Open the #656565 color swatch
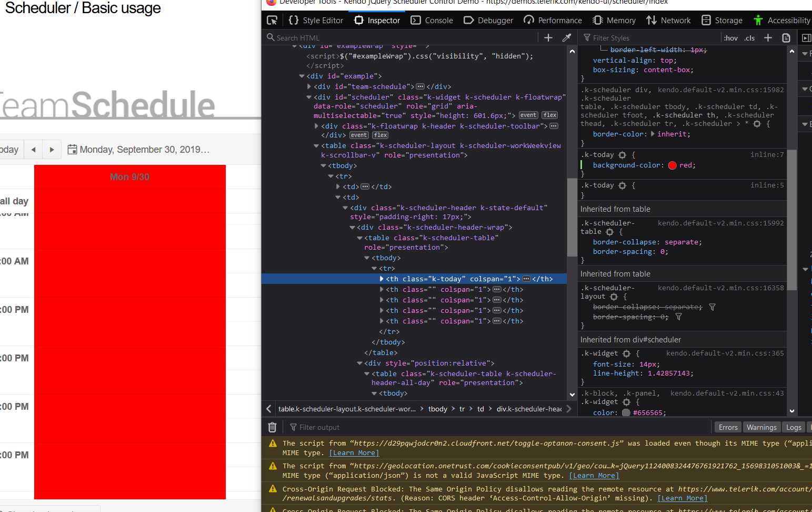 click(x=626, y=413)
